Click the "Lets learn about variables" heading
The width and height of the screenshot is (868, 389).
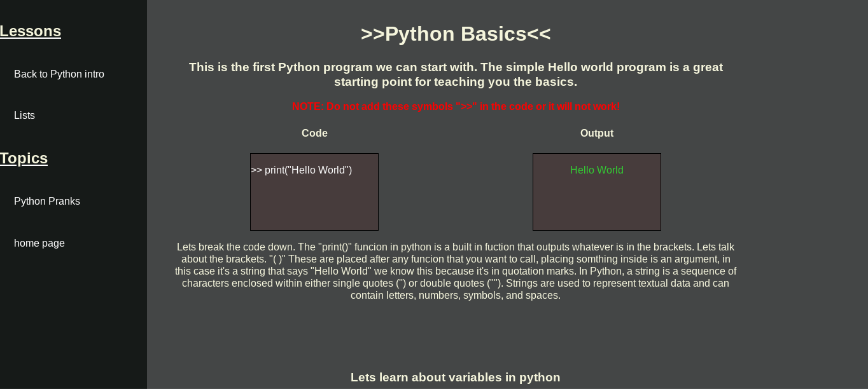click(x=456, y=378)
